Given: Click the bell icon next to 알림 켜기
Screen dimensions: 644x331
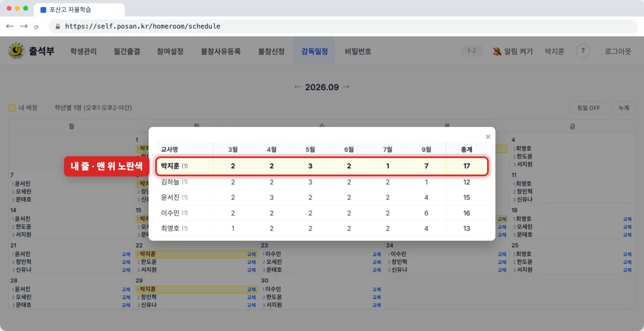Looking at the screenshot, I should tap(497, 51).
